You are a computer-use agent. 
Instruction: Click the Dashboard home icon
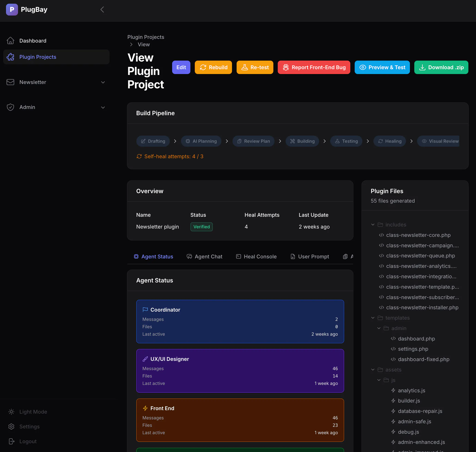(x=10, y=41)
